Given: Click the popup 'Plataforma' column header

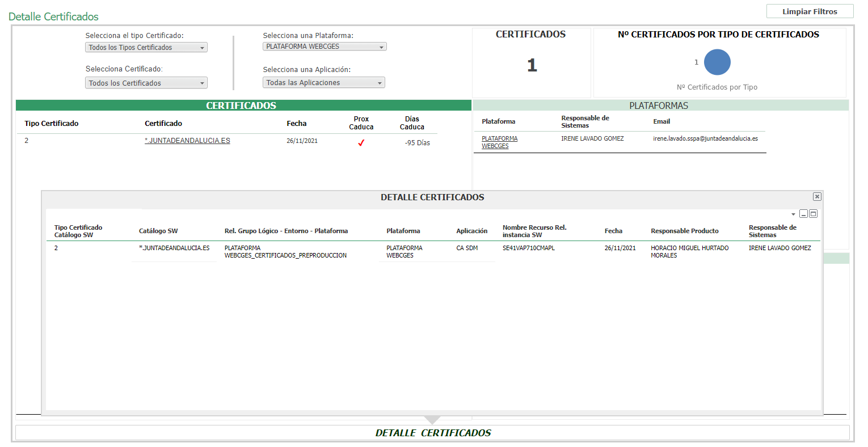Looking at the screenshot, I should click(x=403, y=231).
